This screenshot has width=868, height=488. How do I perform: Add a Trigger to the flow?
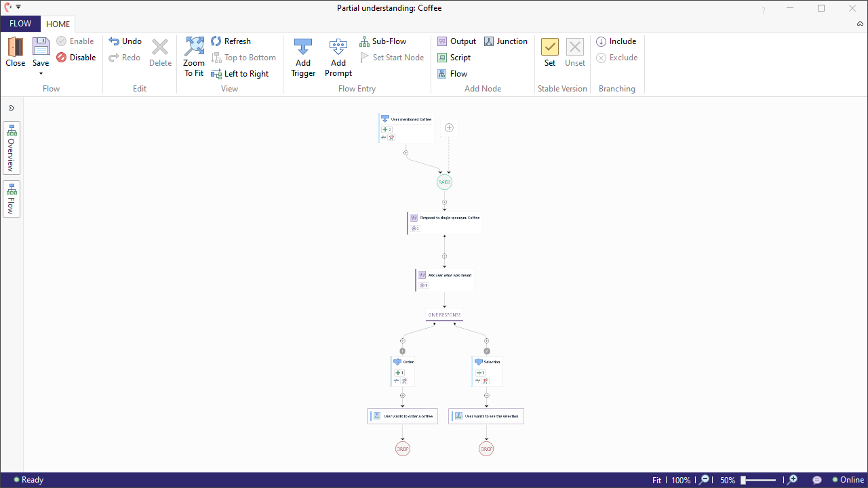pyautogui.click(x=303, y=47)
